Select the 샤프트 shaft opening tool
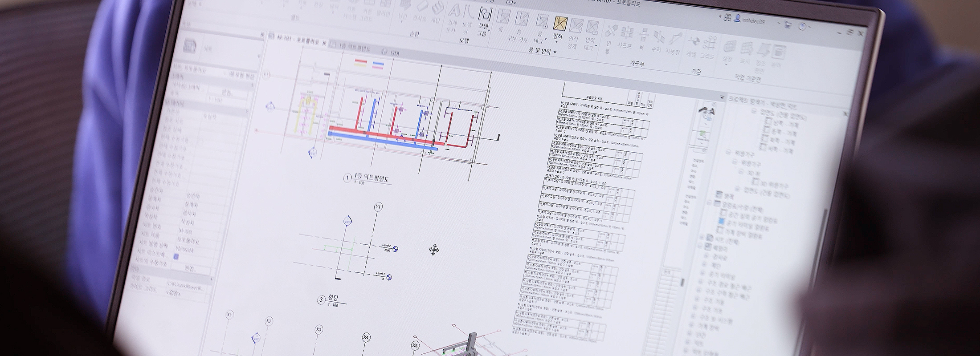980x356 pixels. (626, 37)
